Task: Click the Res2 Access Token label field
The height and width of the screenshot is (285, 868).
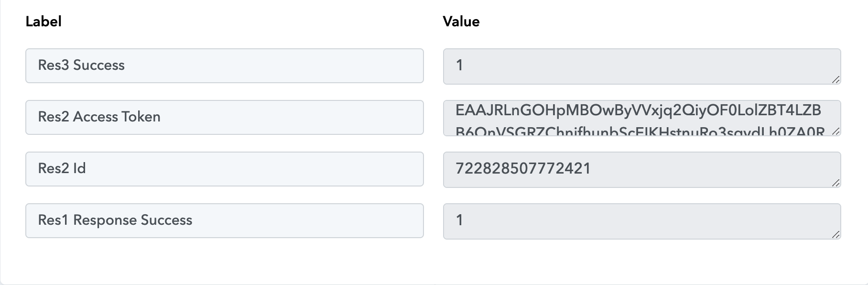Action: pyautogui.click(x=225, y=117)
